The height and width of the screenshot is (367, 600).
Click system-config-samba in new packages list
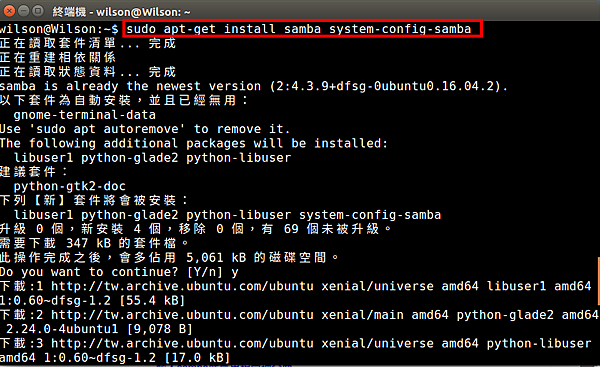(x=370, y=215)
